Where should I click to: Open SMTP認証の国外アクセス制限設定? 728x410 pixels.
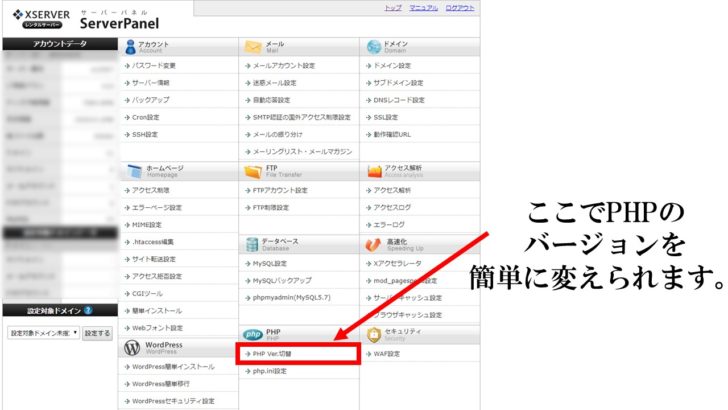[x=301, y=117]
